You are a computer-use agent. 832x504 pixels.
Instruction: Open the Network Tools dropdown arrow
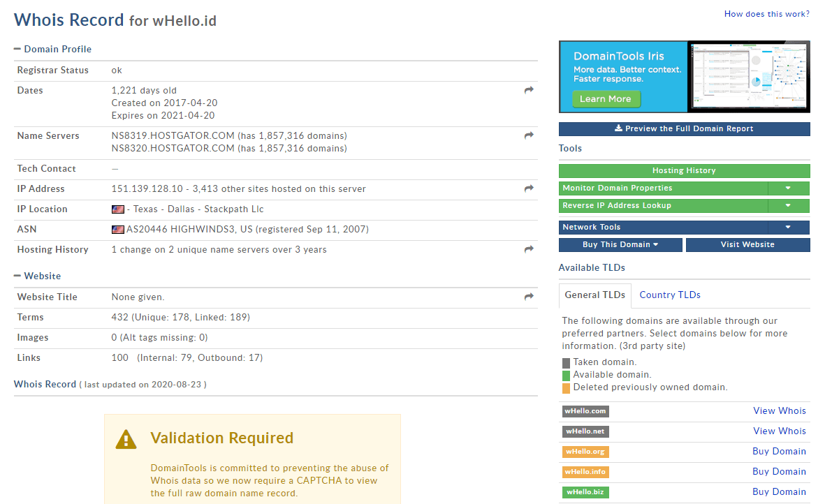click(x=788, y=228)
